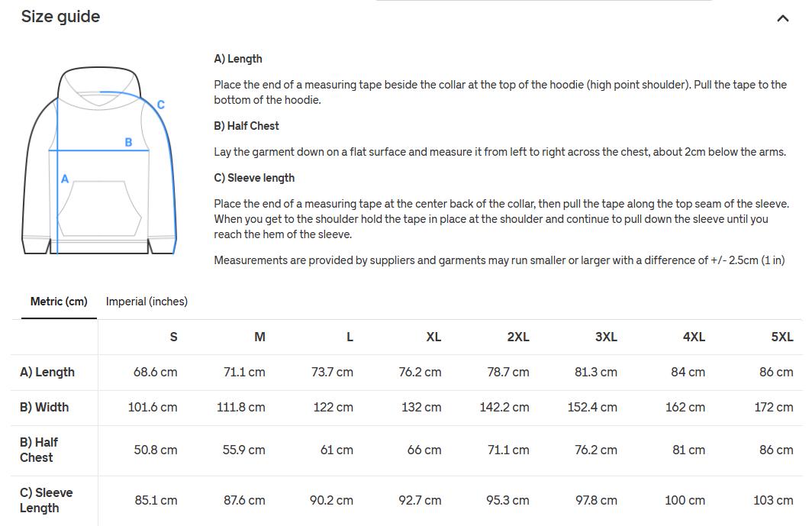This screenshot has height=526, width=812.
Task: Click the A length marker on diagram
Action: [x=65, y=179]
